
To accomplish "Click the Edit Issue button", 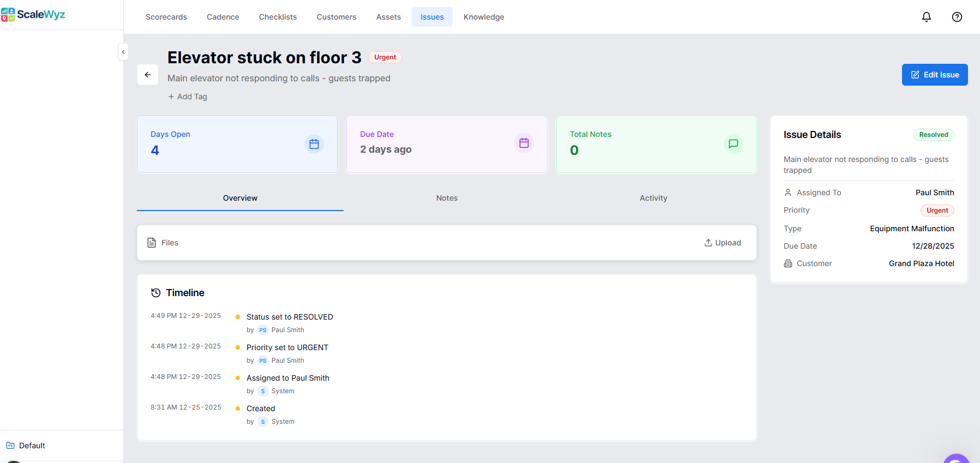I will click(x=934, y=75).
